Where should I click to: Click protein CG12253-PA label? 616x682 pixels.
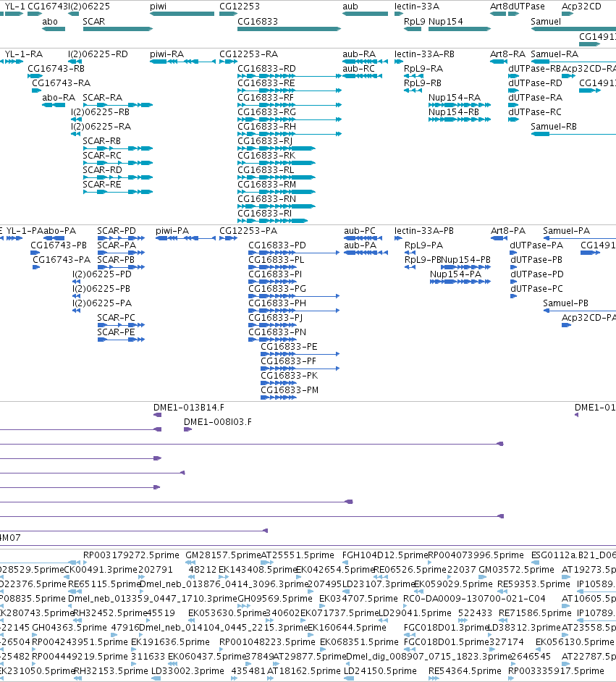point(248,231)
